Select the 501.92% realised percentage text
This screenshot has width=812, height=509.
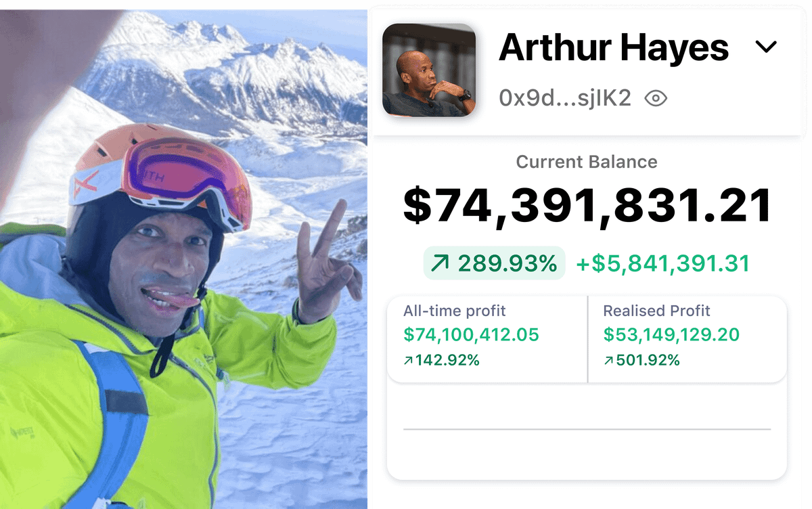tap(648, 361)
